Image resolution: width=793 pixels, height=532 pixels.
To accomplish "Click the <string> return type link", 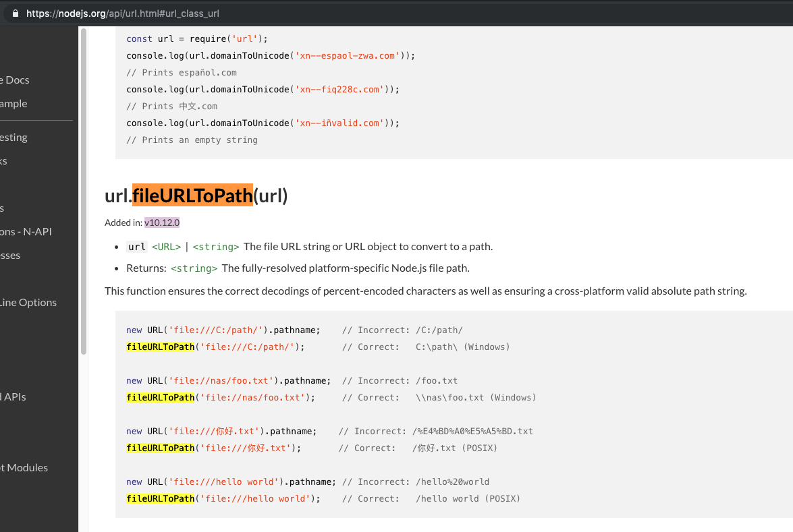I will tap(194, 268).
